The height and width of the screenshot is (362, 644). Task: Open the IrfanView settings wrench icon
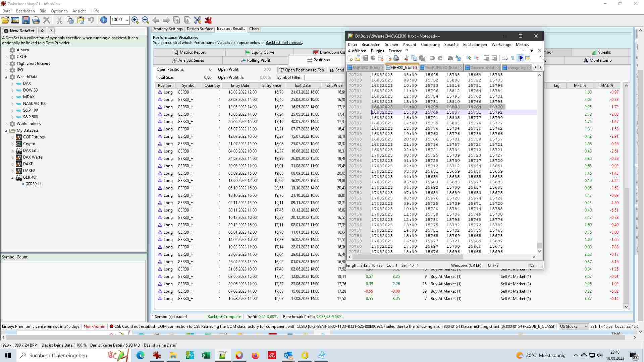tap(198, 20)
